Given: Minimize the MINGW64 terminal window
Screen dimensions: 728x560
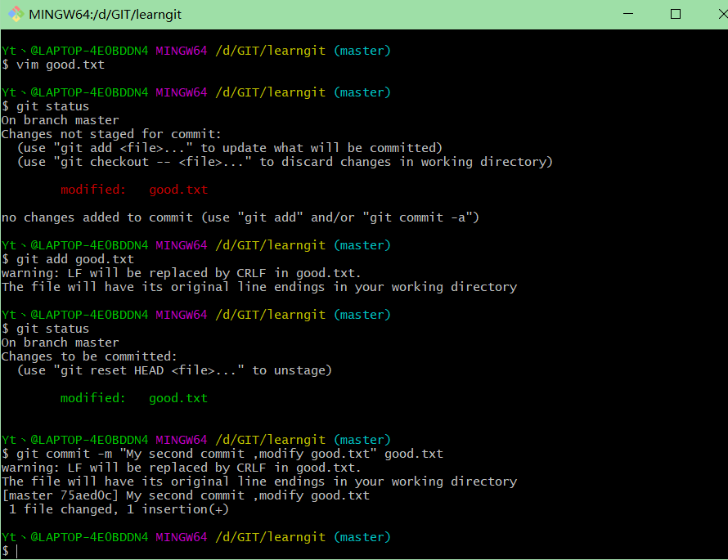Looking at the screenshot, I should tap(628, 14).
